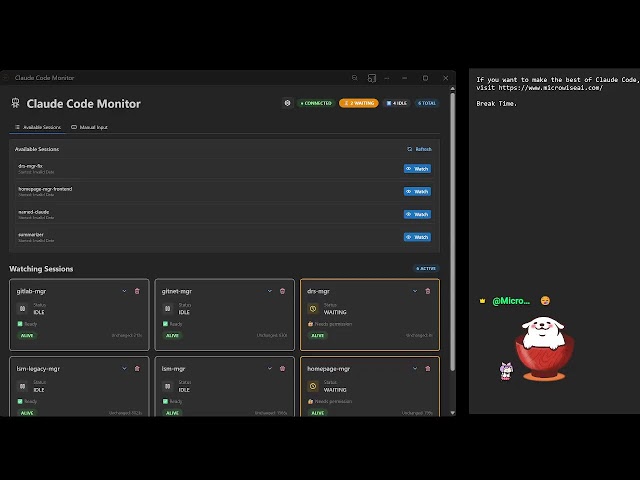
Task: Toggle the Ready checkbox on gitlab-mgr card
Action: [x=20, y=324]
